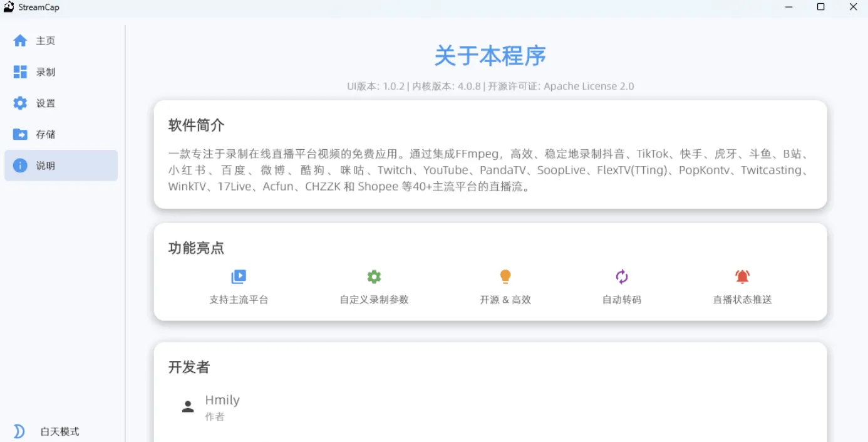
Task: Click the Hmily developer name link
Action: 222,399
